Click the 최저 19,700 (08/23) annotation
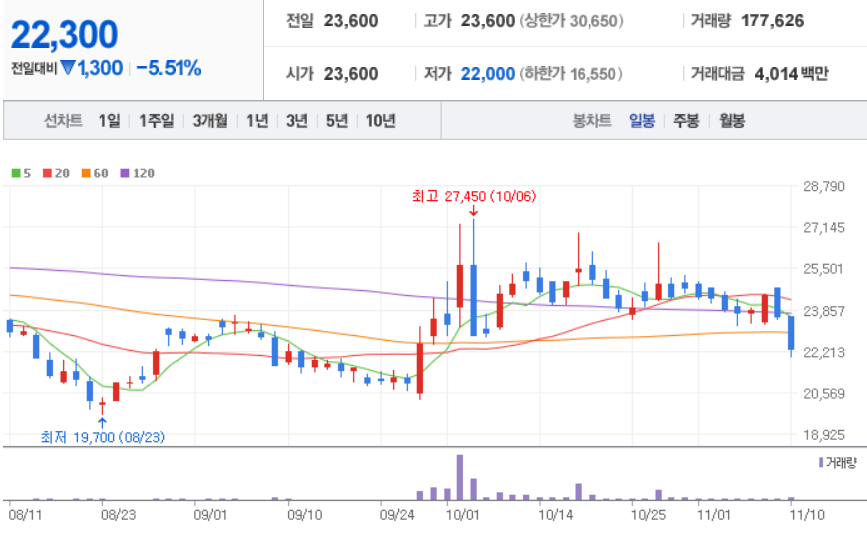 [103, 437]
